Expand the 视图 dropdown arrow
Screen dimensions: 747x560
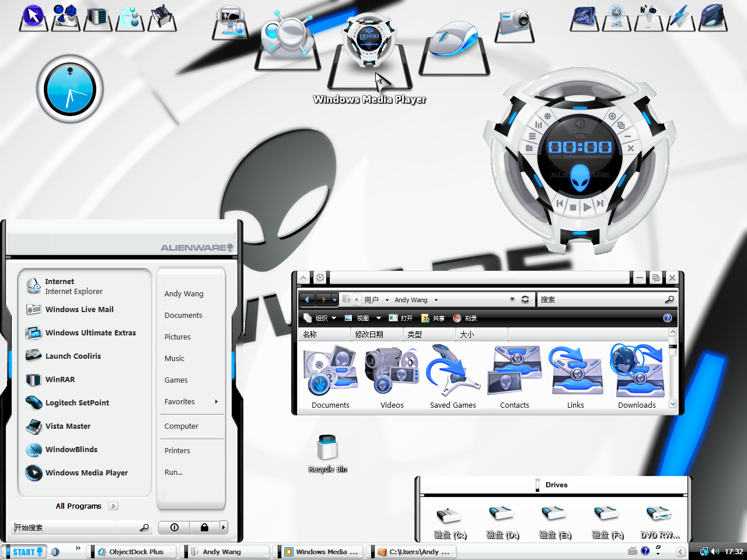coord(379,318)
